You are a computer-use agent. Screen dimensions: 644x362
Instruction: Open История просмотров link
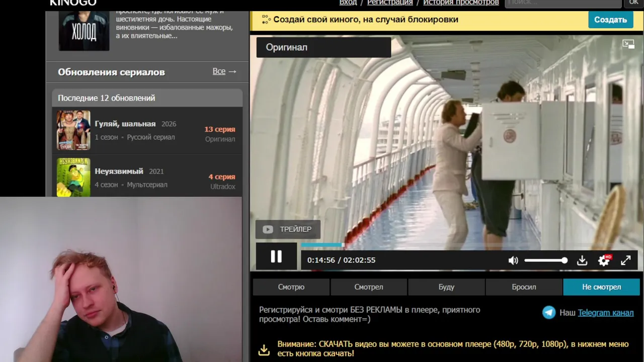[x=461, y=3]
